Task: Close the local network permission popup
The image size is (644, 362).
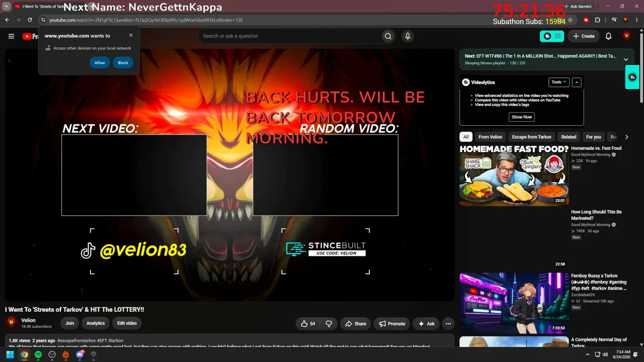Action: pyautogui.click(x=131, y=35)
